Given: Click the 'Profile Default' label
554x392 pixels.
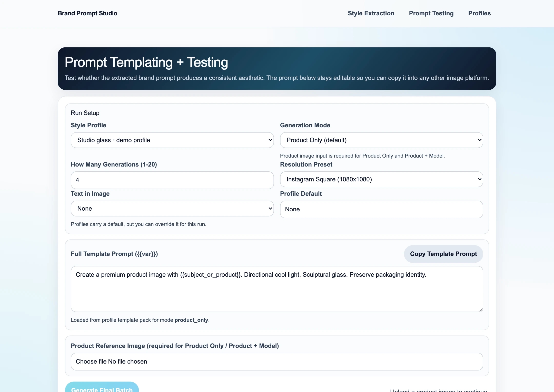Looking at the screenshot, I should click(x=301, y=194).
